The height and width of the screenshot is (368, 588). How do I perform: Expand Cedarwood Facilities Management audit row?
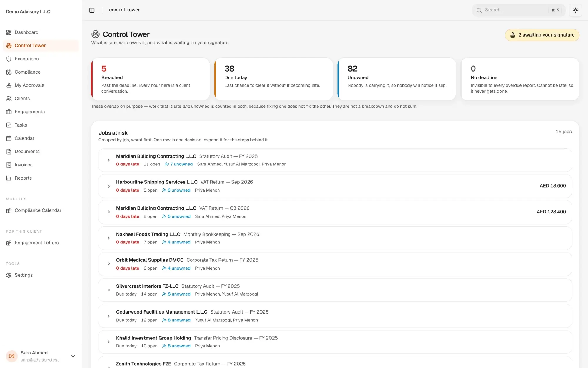click(x=109, y=316)
